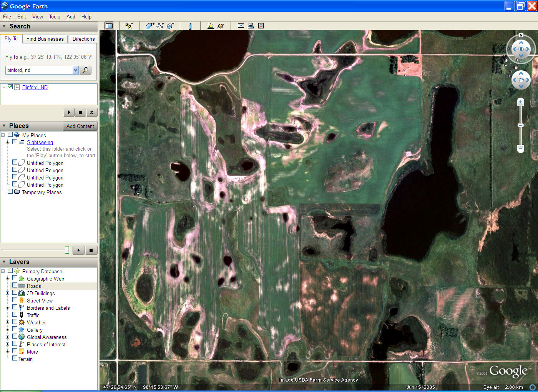Print the current view using printer icon

click(x=251, y=26)
